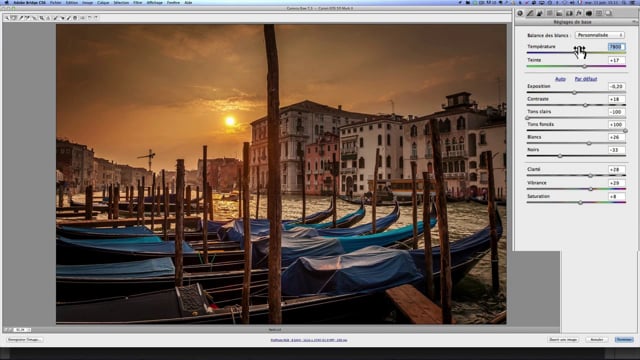The image size is (640, 360).
Task: Select the Zoom tool in Camera Raw toolbar
Action: coord(7,18)
